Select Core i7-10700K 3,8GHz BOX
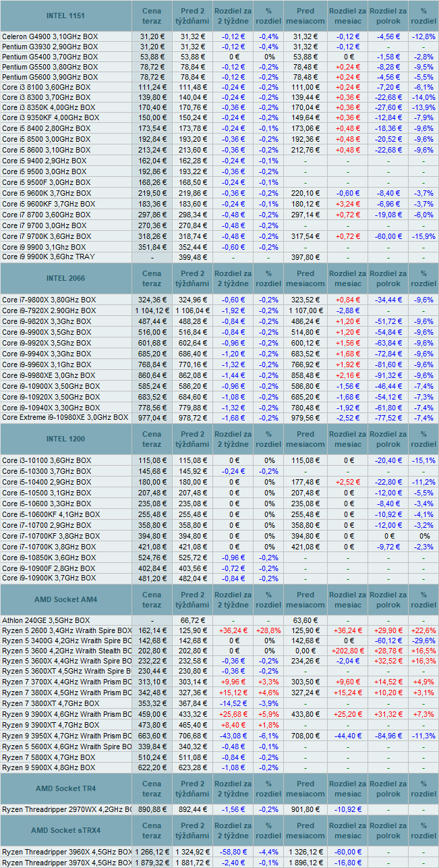439x868 pixels. [49, 546]
